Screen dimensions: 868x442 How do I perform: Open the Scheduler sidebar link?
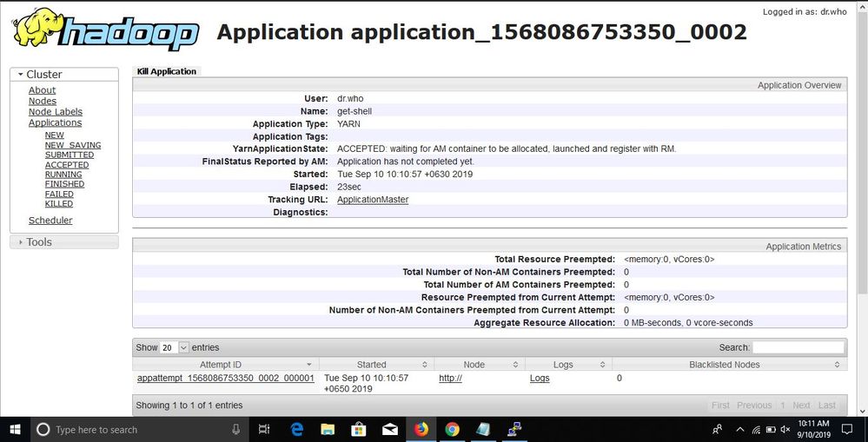pyautogui.click(x=50, y=221)
